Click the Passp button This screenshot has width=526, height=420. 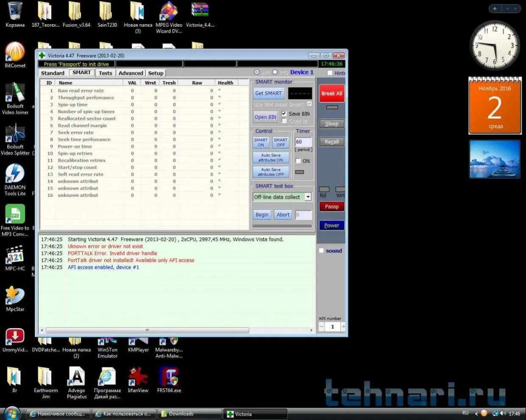[x=332, y=206]
